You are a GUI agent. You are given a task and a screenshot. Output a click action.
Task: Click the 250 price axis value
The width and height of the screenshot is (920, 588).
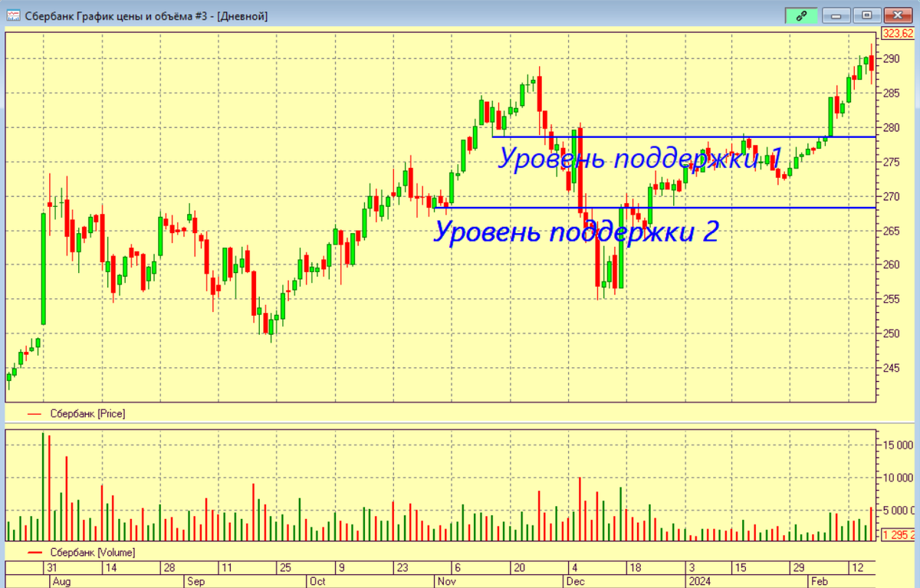[890, 333]
